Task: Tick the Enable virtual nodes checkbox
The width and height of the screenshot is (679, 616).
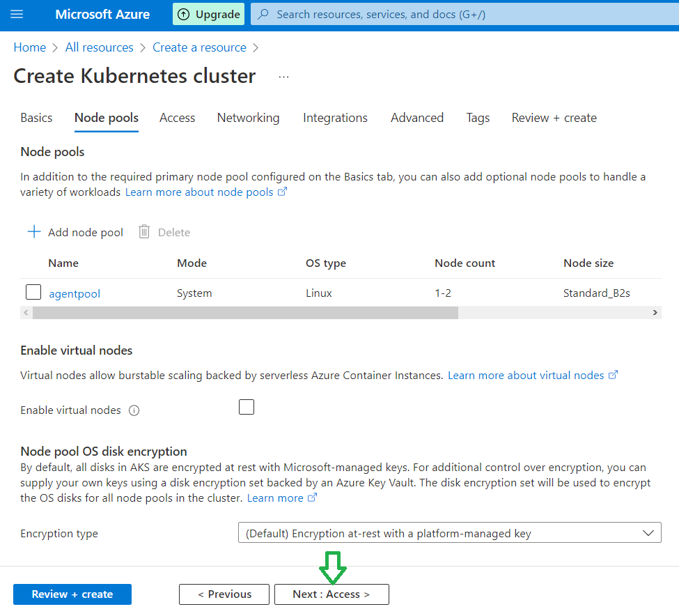Action: coord(247,407)
